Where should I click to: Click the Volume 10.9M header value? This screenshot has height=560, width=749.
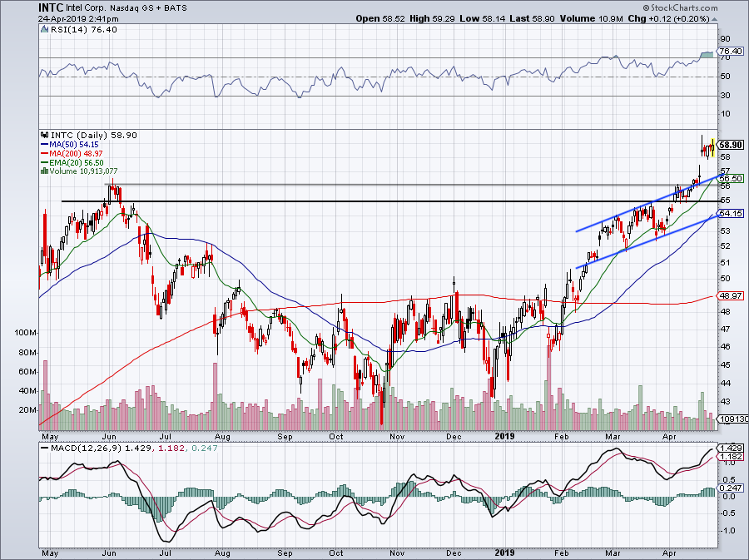pyautogui.click(x=591, y=18)
